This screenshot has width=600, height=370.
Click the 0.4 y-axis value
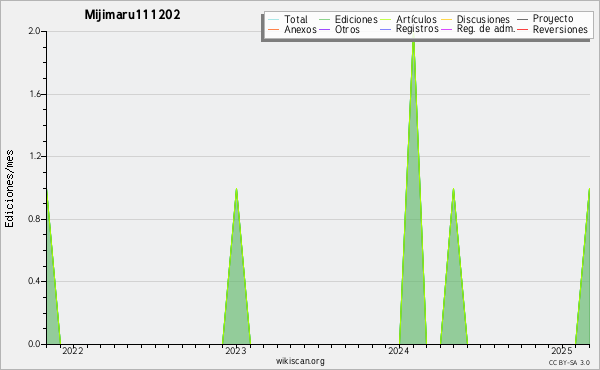point(34,281)
